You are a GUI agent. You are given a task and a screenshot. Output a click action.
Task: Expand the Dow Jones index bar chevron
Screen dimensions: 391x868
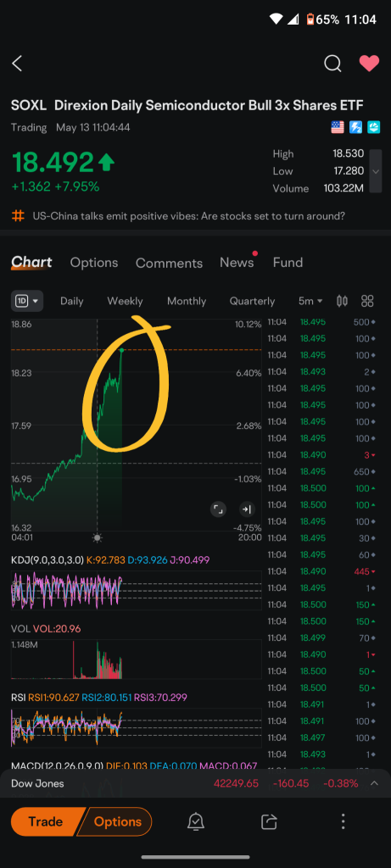(374, 783)
